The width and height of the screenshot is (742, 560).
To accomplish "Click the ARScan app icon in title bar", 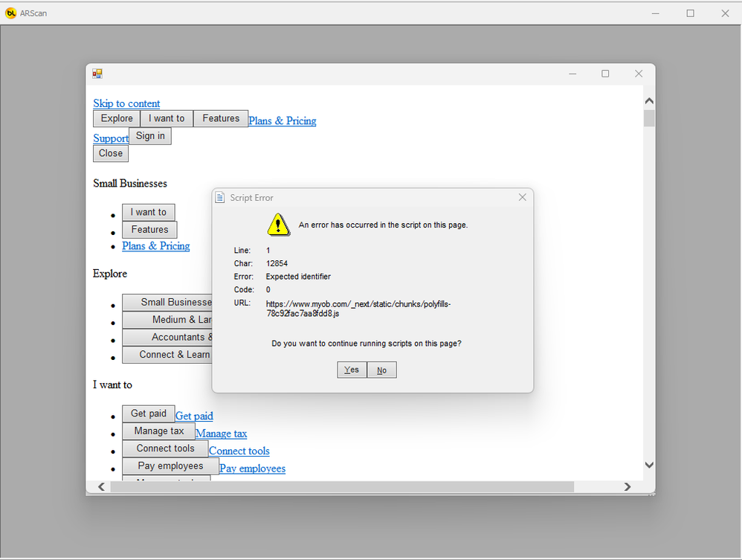I will coord(10,13).
